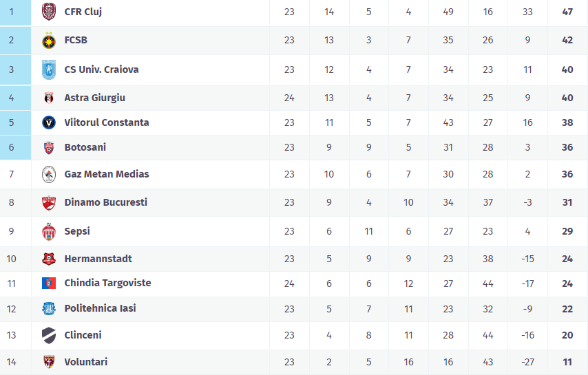
Task: Go to the Dinamo Bucuresti team page
Action: coord(105,203)
